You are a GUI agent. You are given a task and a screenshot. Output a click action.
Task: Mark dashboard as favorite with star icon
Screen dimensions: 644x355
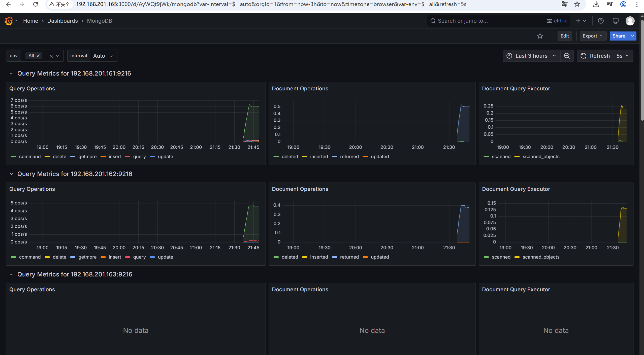[540, 36]
